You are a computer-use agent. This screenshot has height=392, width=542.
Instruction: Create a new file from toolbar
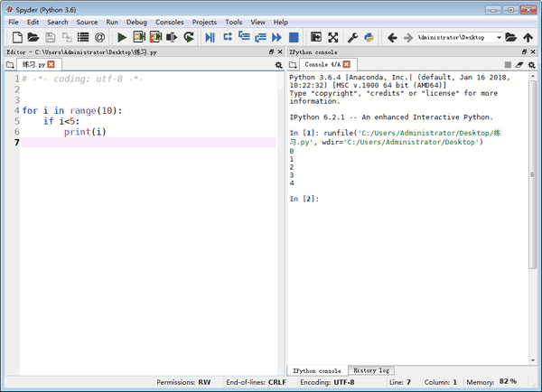[x=17, y=37]
